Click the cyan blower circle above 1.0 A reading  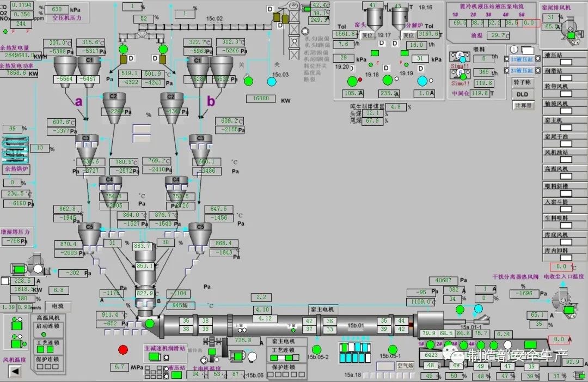pos(422,81)
